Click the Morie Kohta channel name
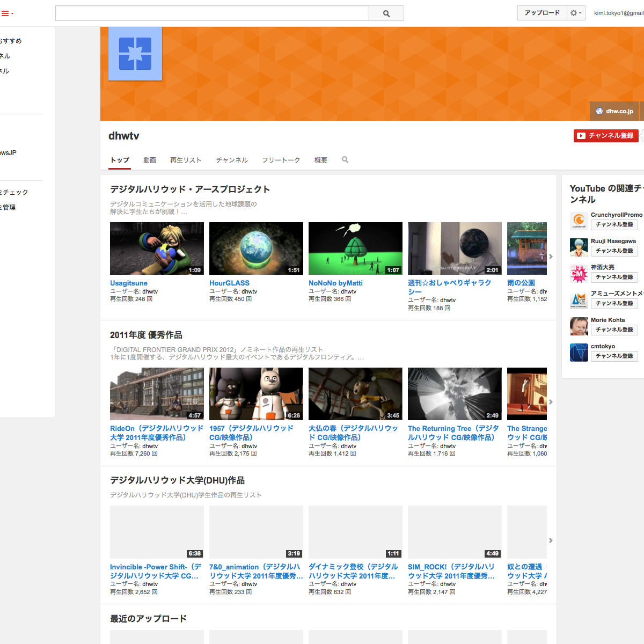This screenshot has width=644, height=644. point(608,320)
